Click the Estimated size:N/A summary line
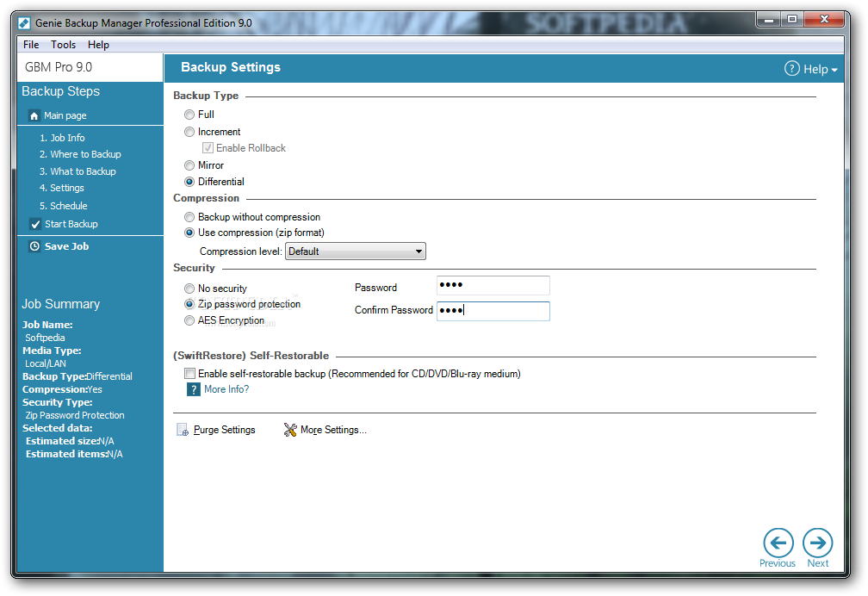This screenshot has width=868, height=596. (70, 442)
